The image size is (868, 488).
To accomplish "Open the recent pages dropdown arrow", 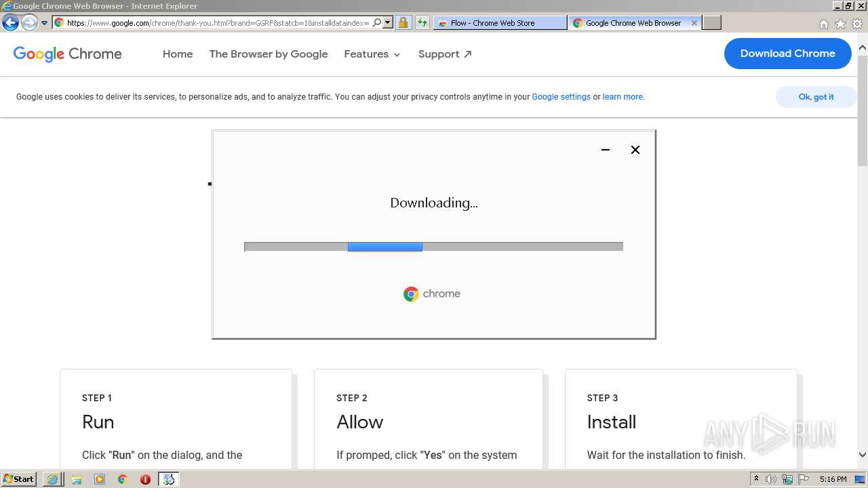I will point(44,22).
